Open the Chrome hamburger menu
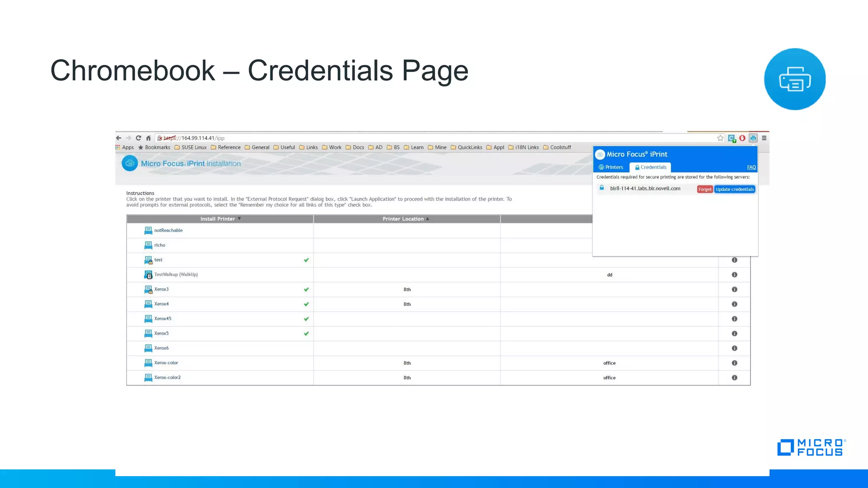The height and width of the screenshot is (488, 868). [x=764, y=138]
